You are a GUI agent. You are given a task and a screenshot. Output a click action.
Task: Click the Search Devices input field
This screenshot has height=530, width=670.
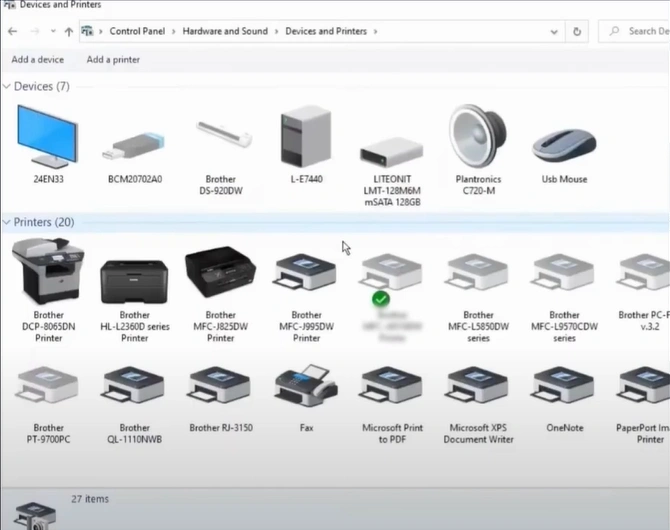[x=640, y=31]
